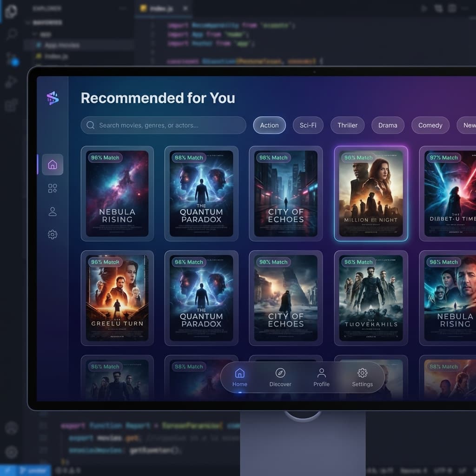
Task: Select the Home icon in the app sidebar
Action: click(x=52, y=164)
